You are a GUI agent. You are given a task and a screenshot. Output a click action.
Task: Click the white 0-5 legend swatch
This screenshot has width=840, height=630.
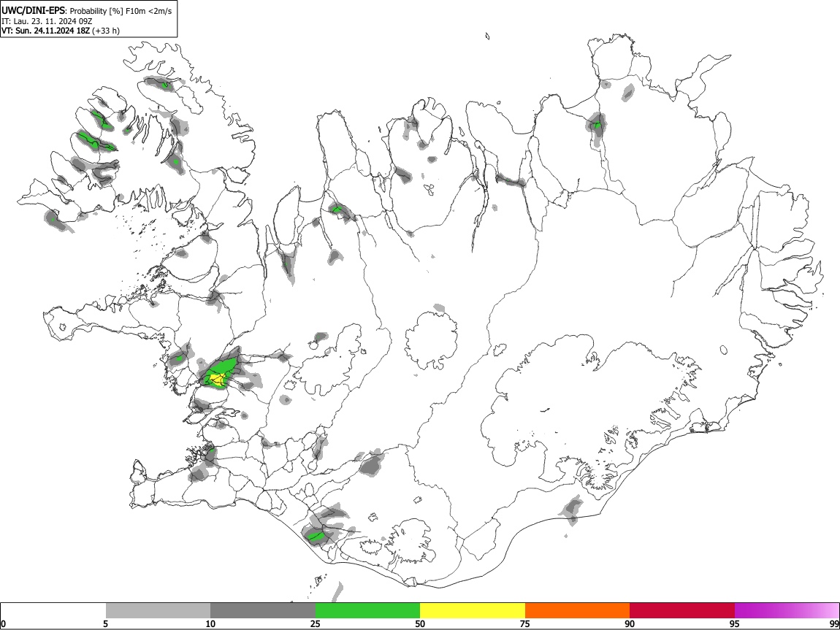[53, 611]
